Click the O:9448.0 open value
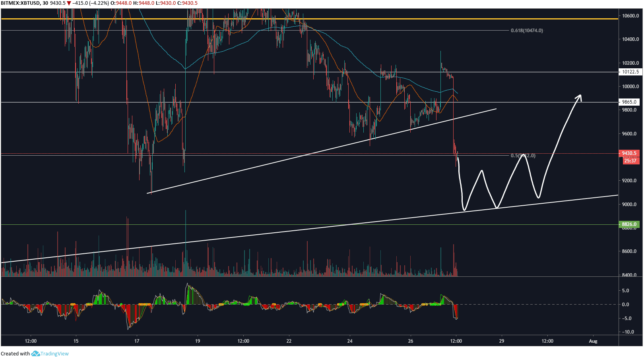The width and height of the screenshot is (644, 359). click(121, 3)
